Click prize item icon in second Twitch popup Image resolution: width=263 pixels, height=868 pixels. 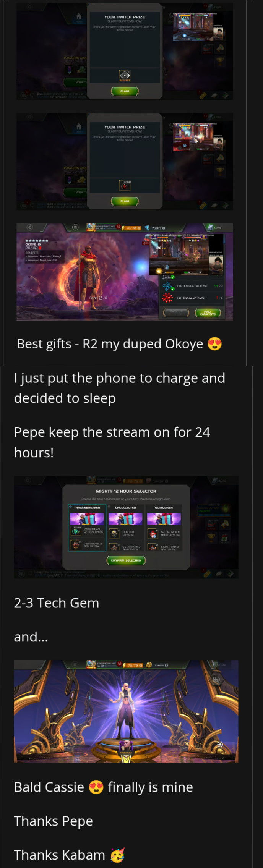click(125, 186)
